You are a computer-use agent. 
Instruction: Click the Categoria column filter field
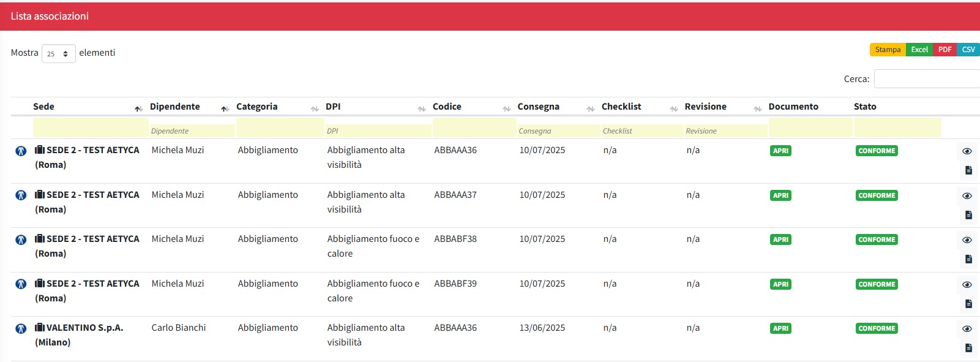(280, 127)
